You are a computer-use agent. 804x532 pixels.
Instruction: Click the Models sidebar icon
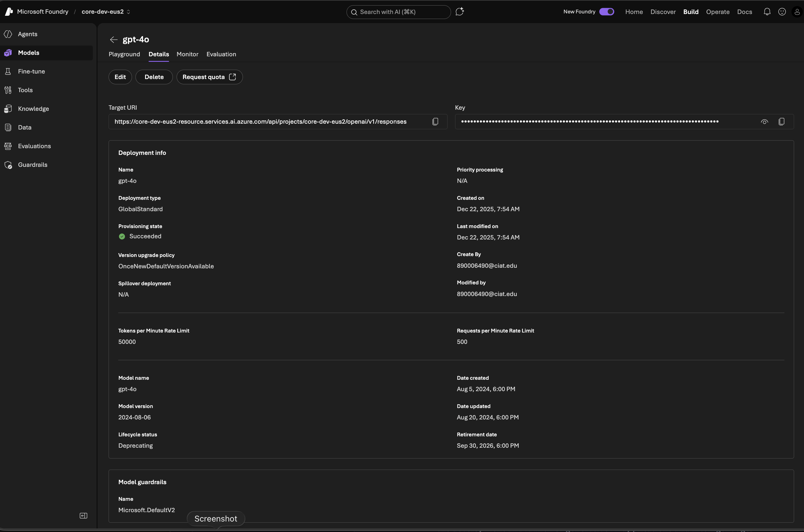coord(8,53)
